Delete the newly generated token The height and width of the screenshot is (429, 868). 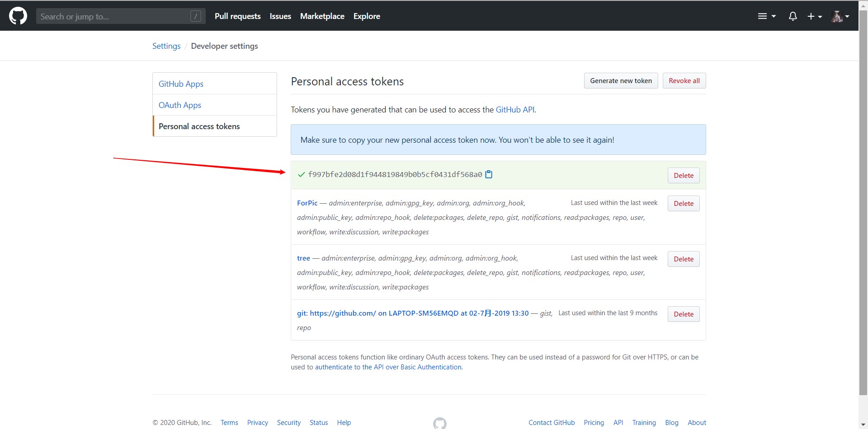pos(684,176)
